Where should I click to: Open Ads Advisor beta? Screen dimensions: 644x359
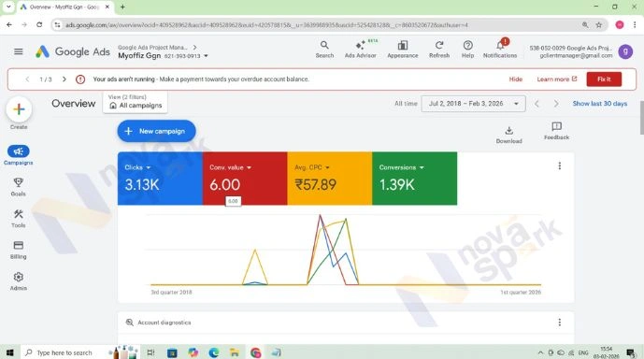tap(360, 50)
